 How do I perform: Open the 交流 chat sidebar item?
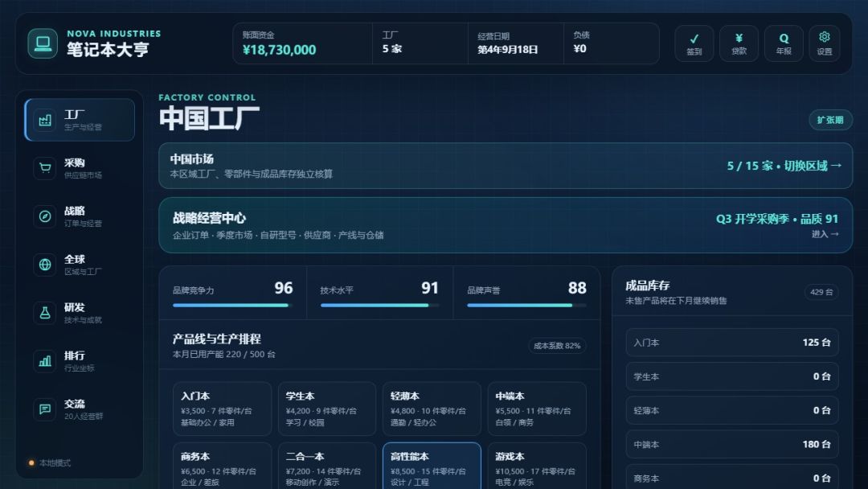(79, 409)
